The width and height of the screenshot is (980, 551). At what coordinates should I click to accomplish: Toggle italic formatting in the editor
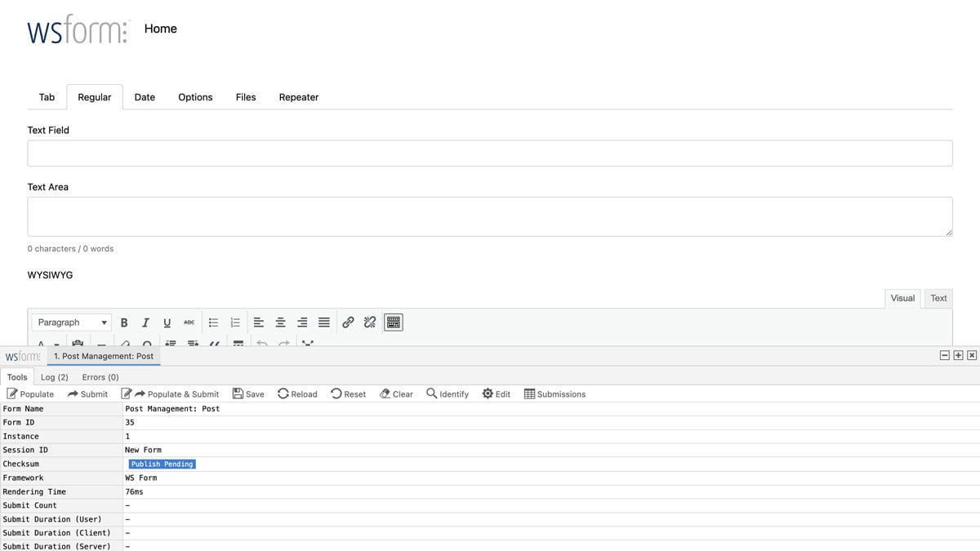pyautogui.click(x=145, y=322)
